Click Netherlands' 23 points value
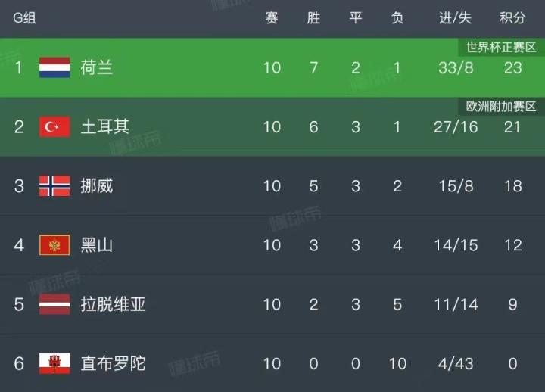 pyautogui.click(x=512, y=67)
